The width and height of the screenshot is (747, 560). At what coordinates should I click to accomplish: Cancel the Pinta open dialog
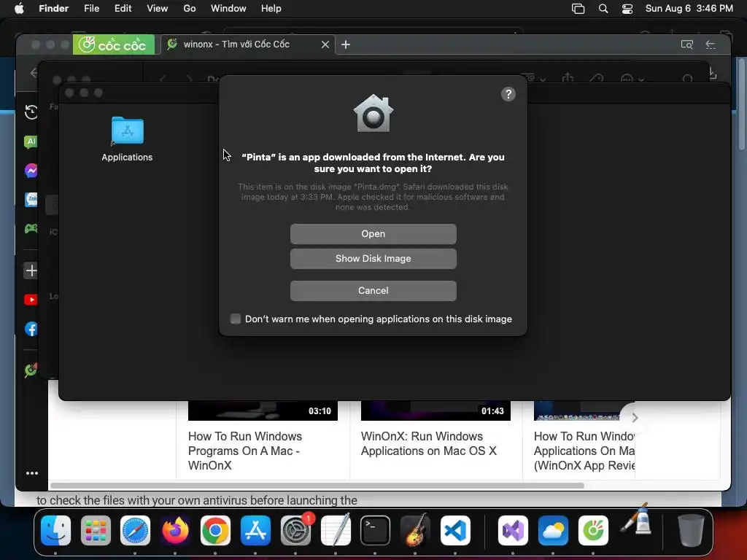pos(373,290)
